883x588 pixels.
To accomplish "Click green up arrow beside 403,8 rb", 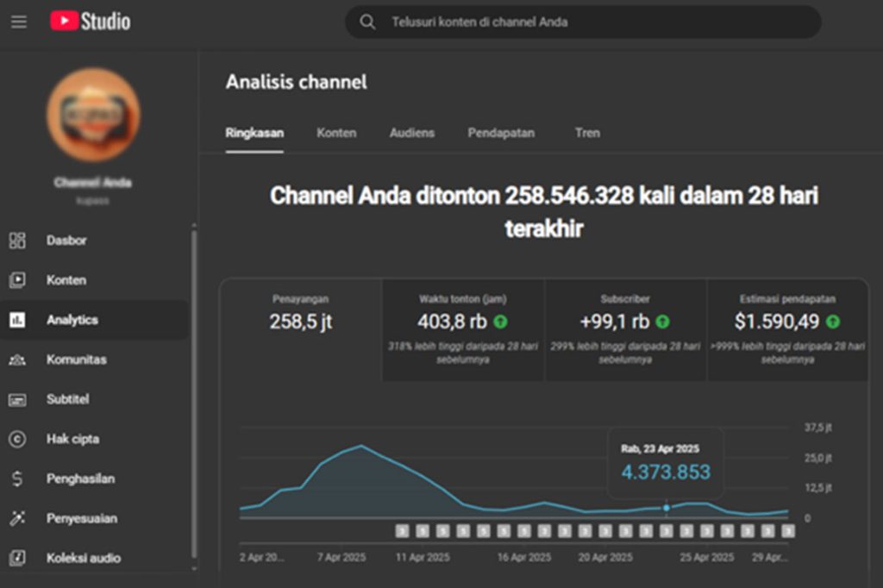I will pos(500,322).
